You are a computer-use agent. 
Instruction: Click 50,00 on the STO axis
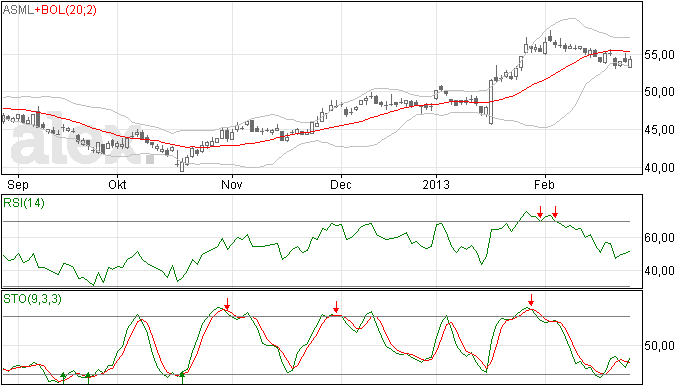click(x=660, y=346)
